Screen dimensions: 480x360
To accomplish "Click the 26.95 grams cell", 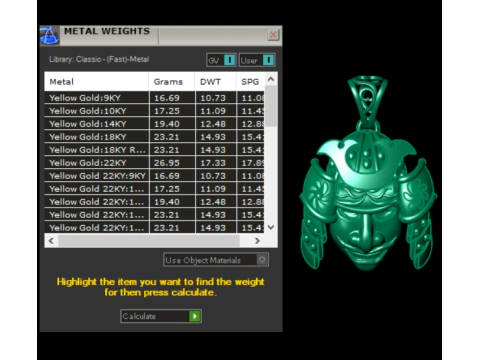I will point(172,163).
